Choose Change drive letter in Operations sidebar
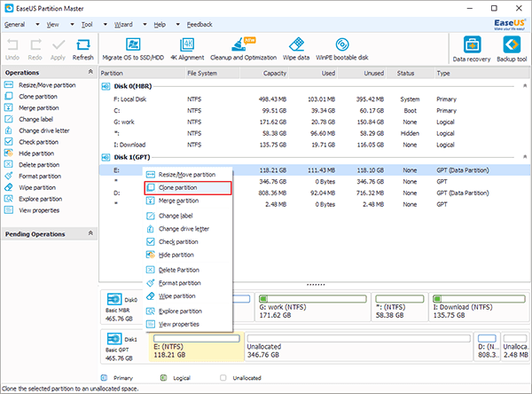 (44, 130)
